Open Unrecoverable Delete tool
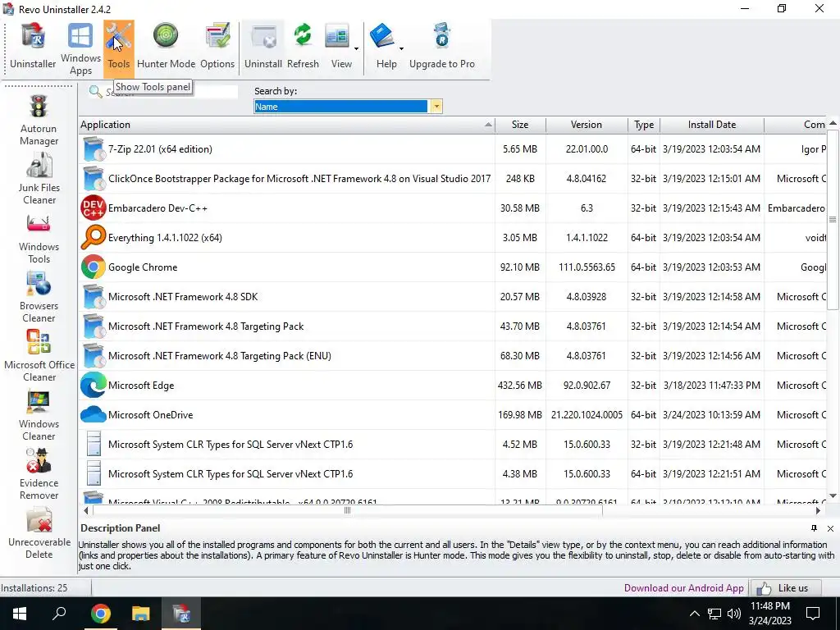 pos(39,533)
